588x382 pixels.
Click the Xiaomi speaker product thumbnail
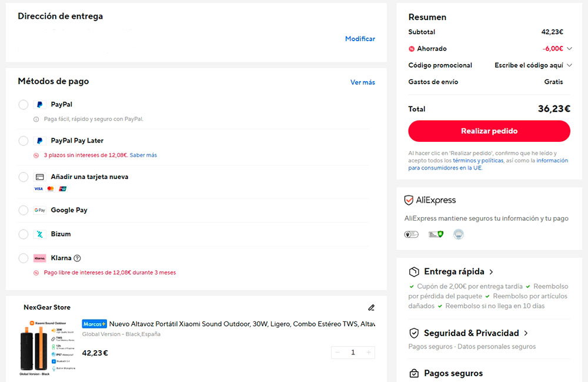47,348
